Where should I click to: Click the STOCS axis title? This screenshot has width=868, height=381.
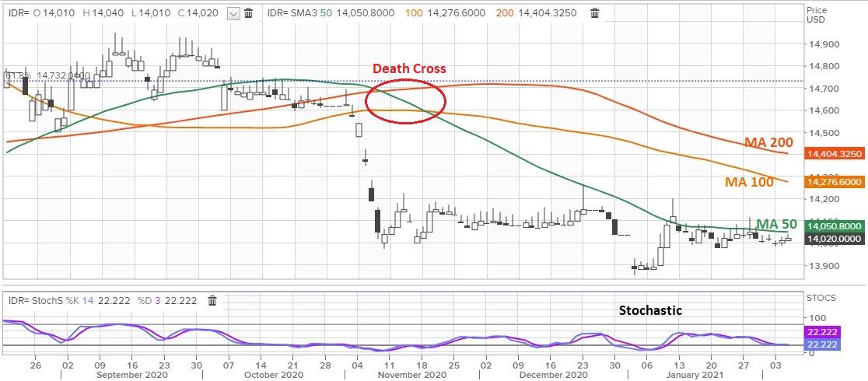(821, 298)
